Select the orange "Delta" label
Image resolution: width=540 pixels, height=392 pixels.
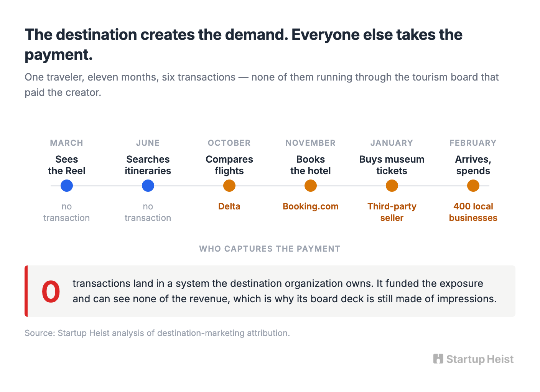click(x=229, y=206)
